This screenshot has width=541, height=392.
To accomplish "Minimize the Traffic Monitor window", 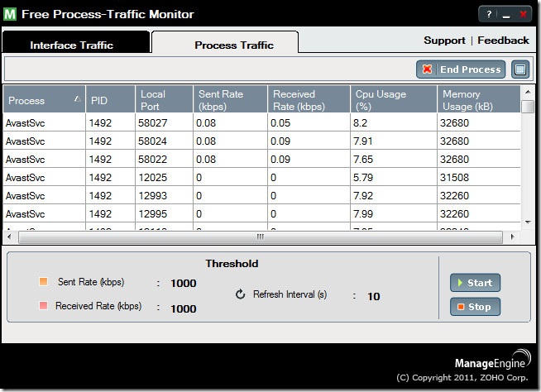I will (x=506, y=15).
